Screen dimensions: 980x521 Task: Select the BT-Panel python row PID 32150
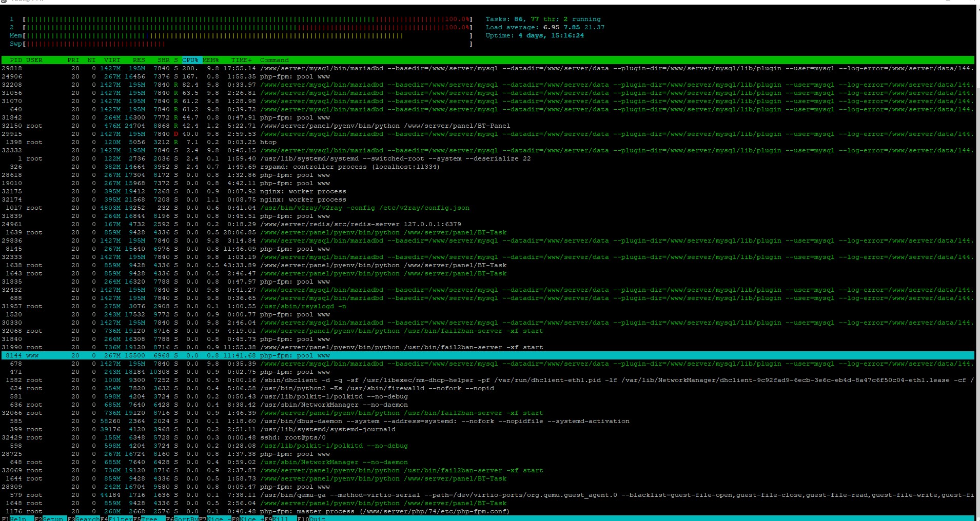[487, 126]
